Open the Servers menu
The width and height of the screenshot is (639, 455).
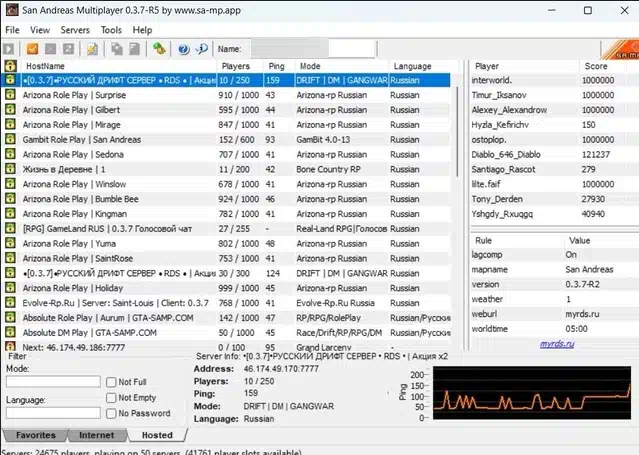[x=75, y=30]
